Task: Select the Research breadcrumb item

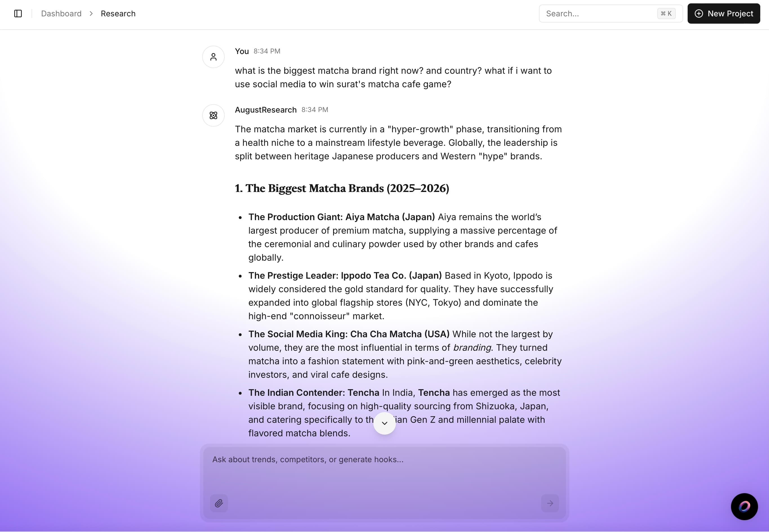Action: (x=118, y=14)
